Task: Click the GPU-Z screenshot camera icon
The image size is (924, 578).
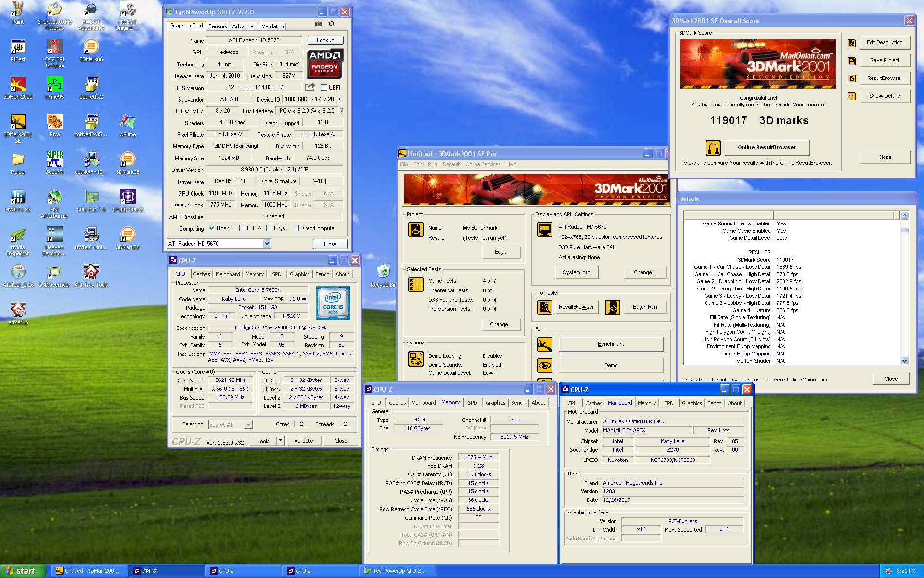Action: pyautogui.click(x=319, y=24)
